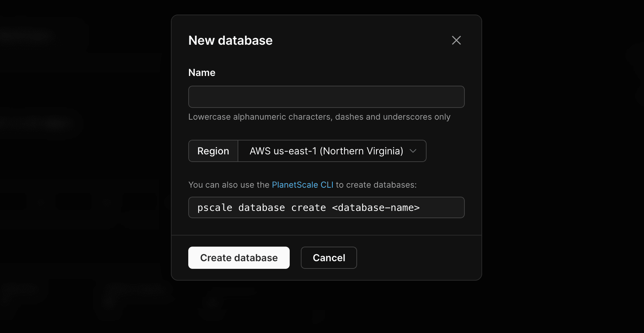644x333 pixels.
Task: Click the Cancel secondary button
Action: click(x=329, y=258)
